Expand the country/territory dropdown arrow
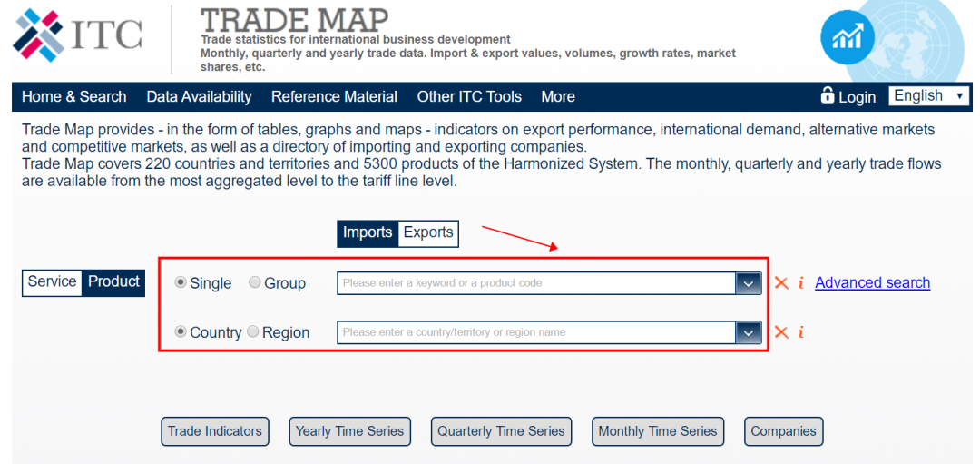This screenshot has height=464, width=980. pos(748,332)
